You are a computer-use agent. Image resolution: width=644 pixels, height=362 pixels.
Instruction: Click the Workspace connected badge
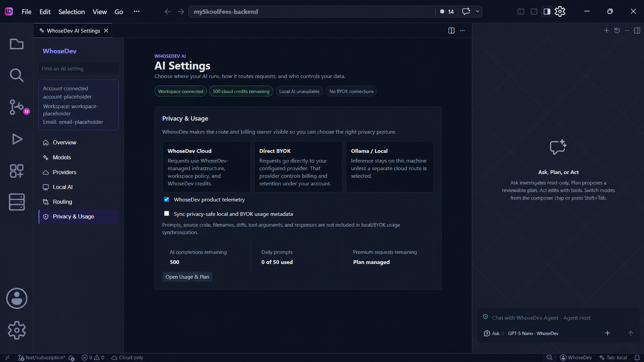tap(180, 91)
